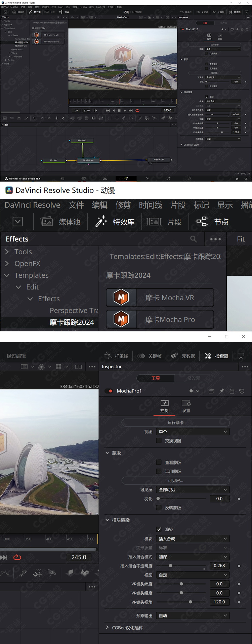
Task: Expand the OpenFX tree item in enlarged Effects panel
Action: pos(7,263)
